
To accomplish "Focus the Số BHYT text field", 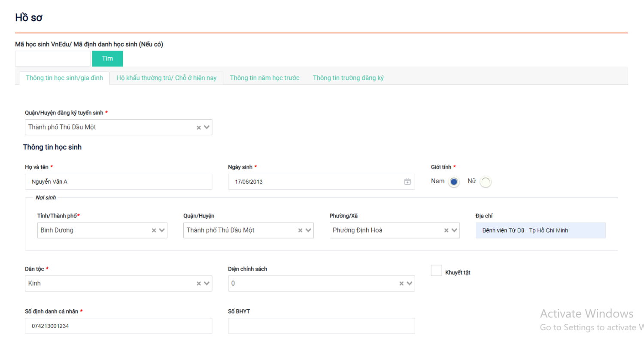I will (321, 326).
